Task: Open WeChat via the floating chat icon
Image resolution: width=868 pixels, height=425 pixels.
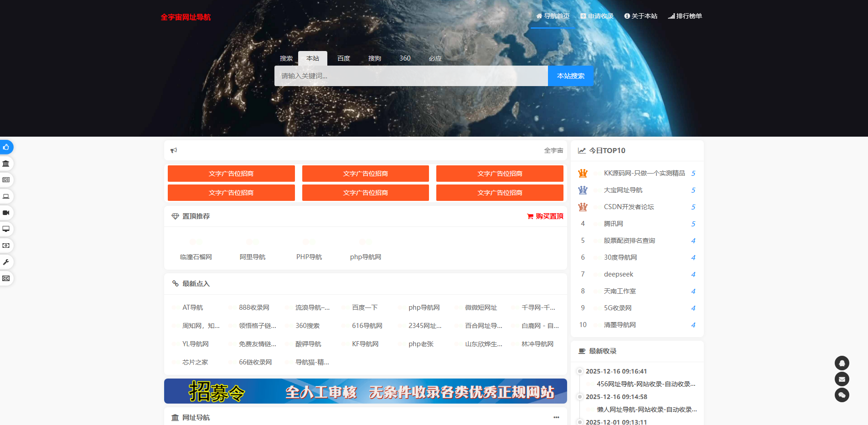Action: tap(841, 395)
